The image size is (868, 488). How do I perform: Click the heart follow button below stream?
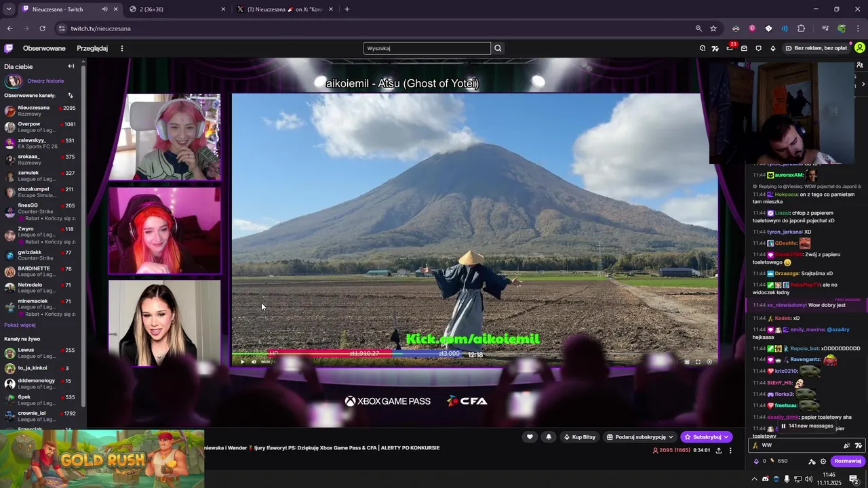point(530,437)
